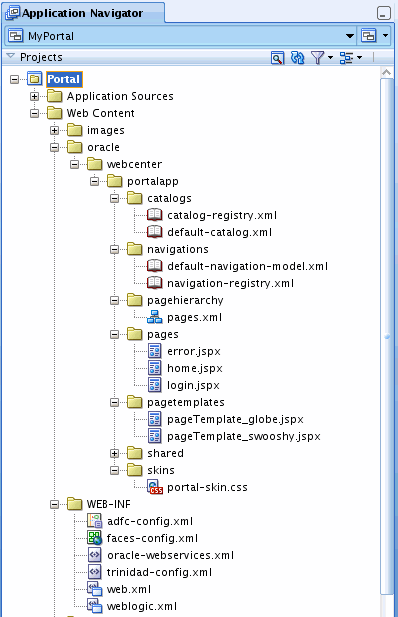Collapse the portalapp folder
Screen dimensions: 398x617
tap(94, 181)
